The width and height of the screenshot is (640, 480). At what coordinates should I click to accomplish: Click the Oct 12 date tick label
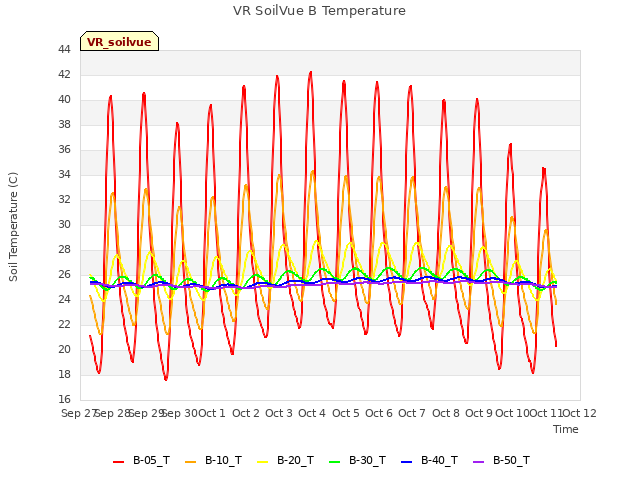580,413
